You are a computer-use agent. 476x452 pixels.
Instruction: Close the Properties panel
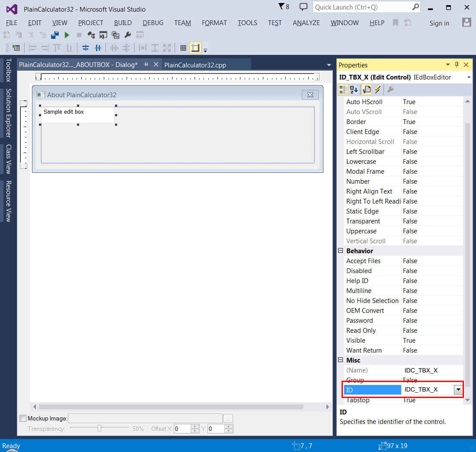click(466, 65)
